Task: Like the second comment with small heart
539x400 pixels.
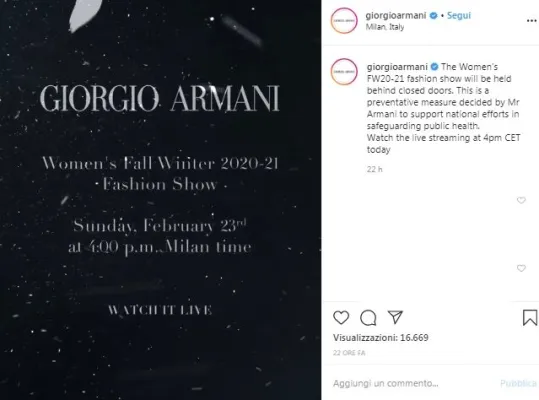Action: (521, 268)
